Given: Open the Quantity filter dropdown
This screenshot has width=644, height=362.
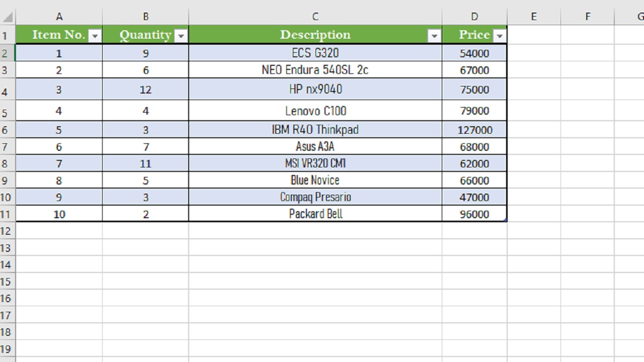Looking at the screenshot, I should [180, 36].
